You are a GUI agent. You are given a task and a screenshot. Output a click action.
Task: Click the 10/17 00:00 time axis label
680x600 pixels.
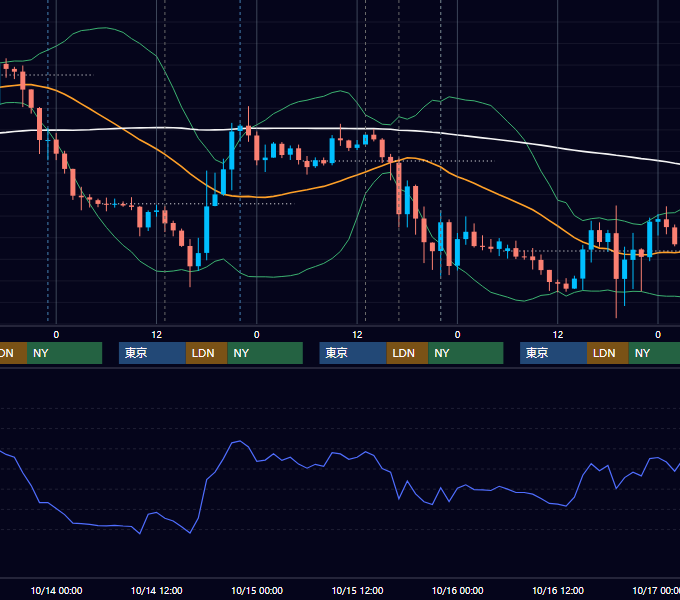(656, 590)
